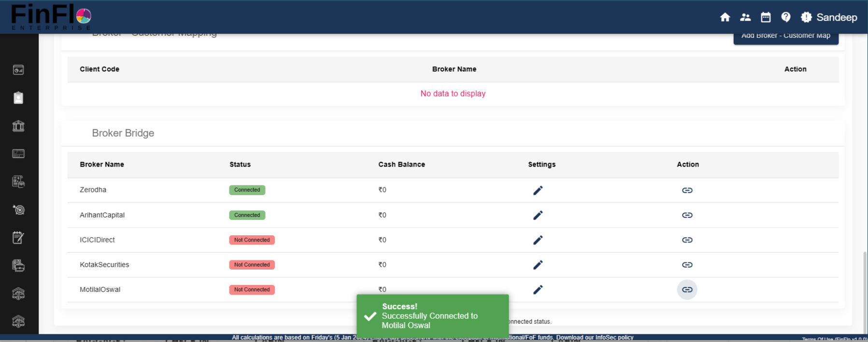The image size is (868, 342).
Task: Open the notepad with pencil sidebar icon
Action: (18, 238)
